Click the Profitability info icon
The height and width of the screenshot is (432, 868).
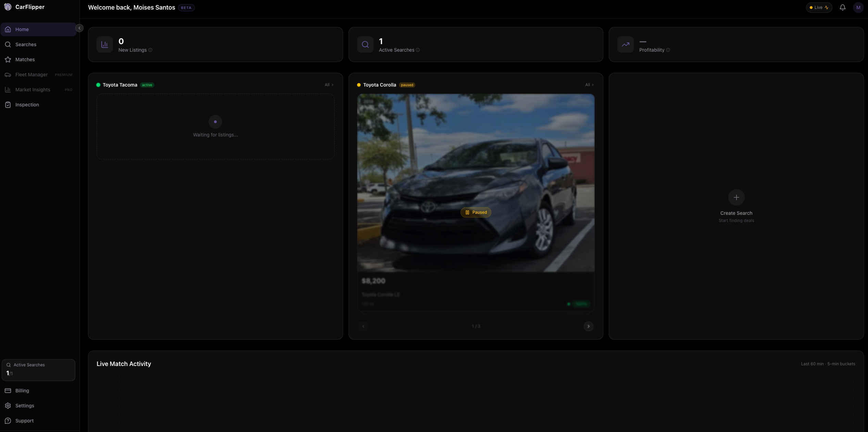[668, 50]
